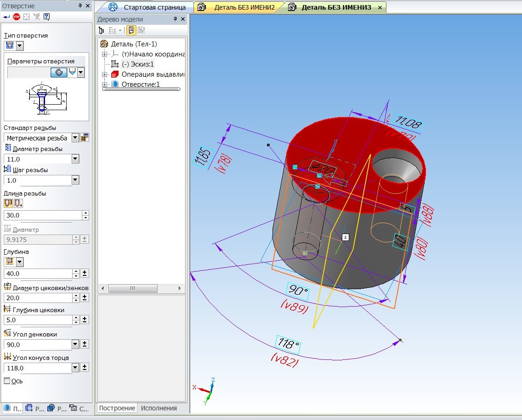Viewport: 522px width, 420px height.
Task: Select the second thread length mode icon
Action: (x=19, y=203)
